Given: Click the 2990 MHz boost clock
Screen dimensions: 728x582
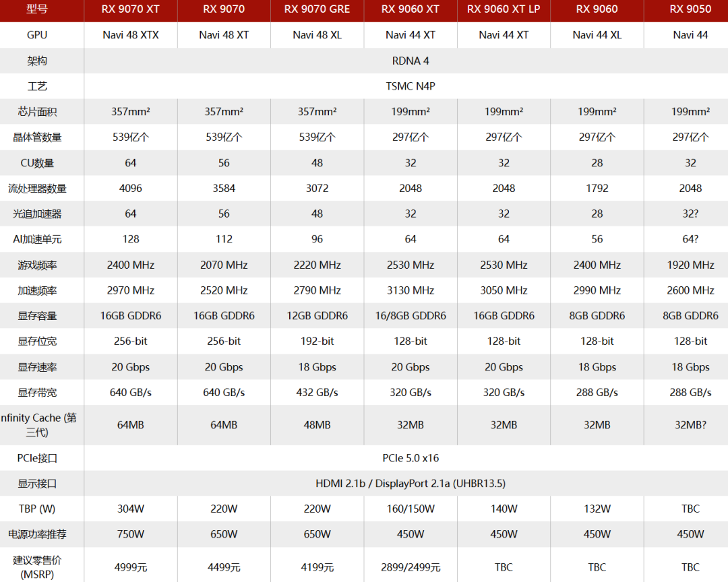Looking at the screenshot, I should click(x=597, y=290).
